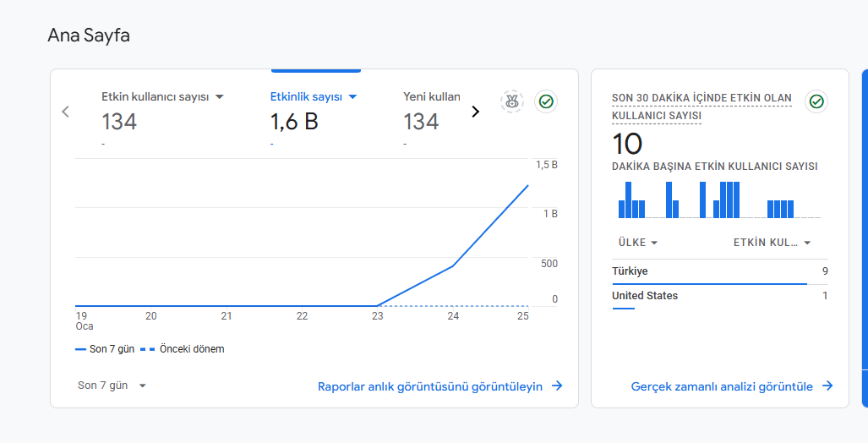Open Gerçek zamanlı analizi görüntüle link
The image size is (868, 443).
(x=722, y=386)
